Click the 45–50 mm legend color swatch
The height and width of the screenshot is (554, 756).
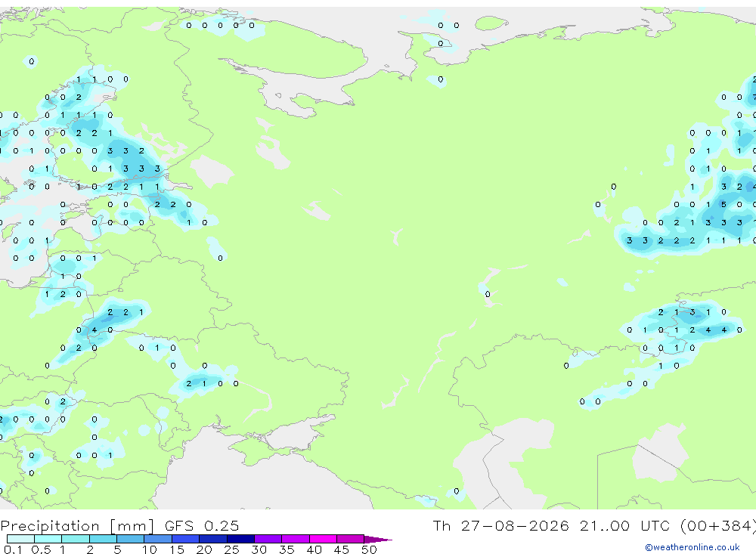tap(351, 539)
